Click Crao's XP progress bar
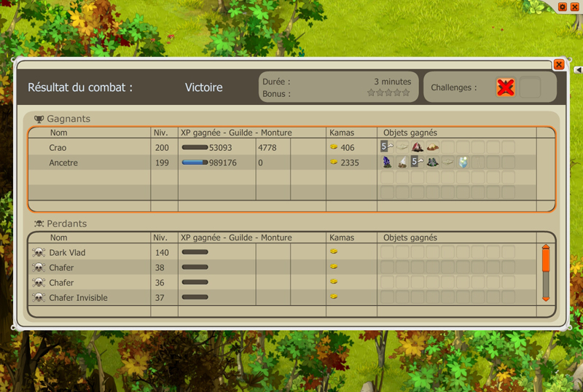This screenshot has height=392, width=583. click(195, 147)
